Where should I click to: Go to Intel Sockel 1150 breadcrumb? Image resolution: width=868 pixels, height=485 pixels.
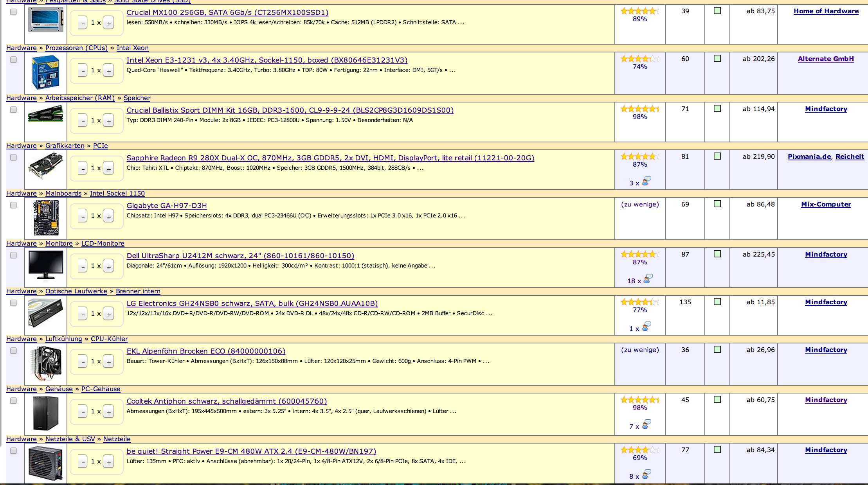click(117, 193)
